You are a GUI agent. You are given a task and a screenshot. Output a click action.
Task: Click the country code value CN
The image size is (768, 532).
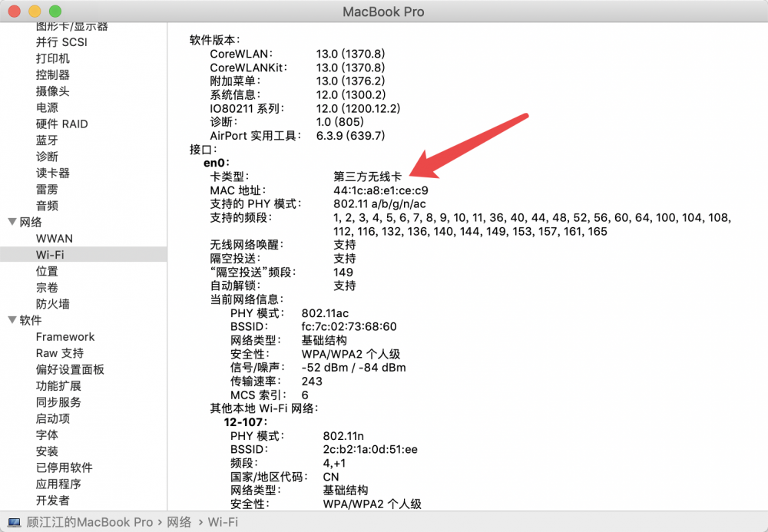[x=330, y=477]
